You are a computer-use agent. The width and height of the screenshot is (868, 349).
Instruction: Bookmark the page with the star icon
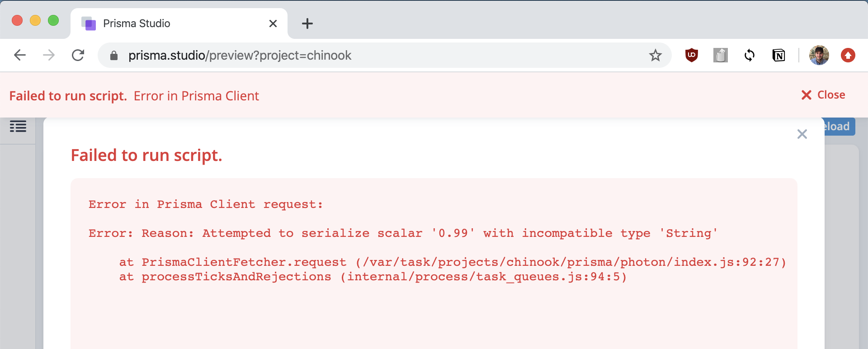(x=655, y=55)
